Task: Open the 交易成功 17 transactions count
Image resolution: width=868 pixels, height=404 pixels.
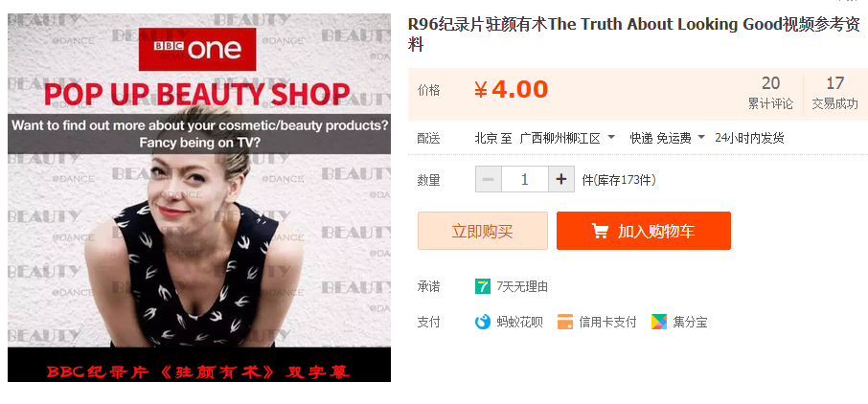Action: [834, 93]
